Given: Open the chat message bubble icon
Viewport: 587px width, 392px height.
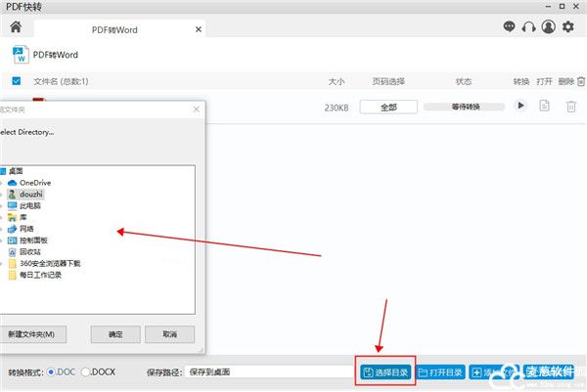Looking at the screenshot, I should [509, 26].
